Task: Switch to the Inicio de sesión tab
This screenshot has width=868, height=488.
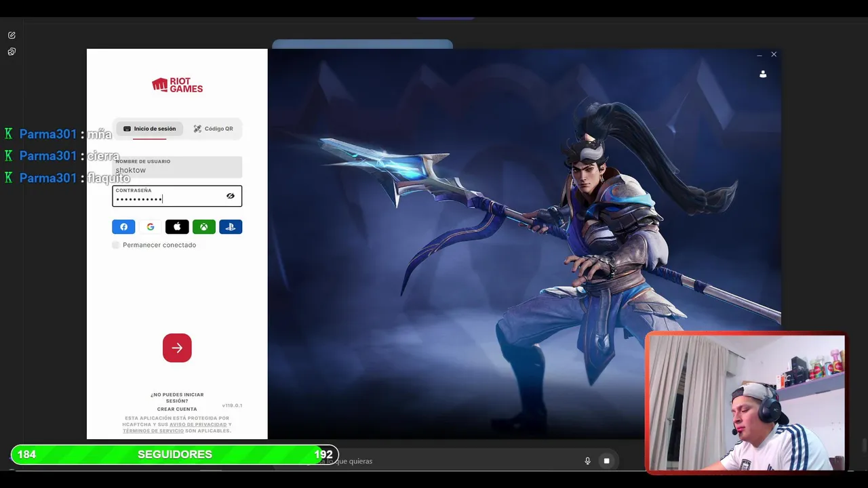Action: tap(149, 129)
